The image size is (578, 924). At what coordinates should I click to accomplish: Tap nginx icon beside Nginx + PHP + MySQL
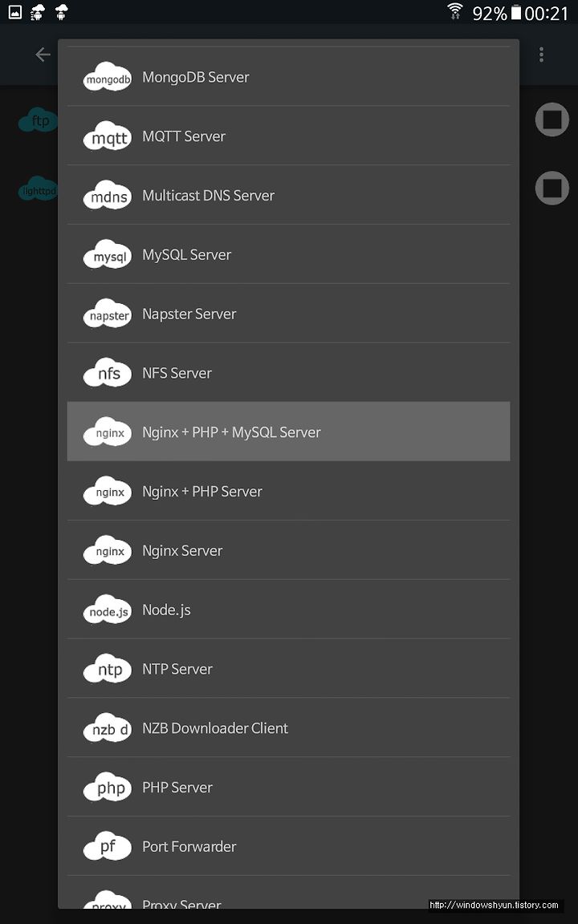pos(108,432)
